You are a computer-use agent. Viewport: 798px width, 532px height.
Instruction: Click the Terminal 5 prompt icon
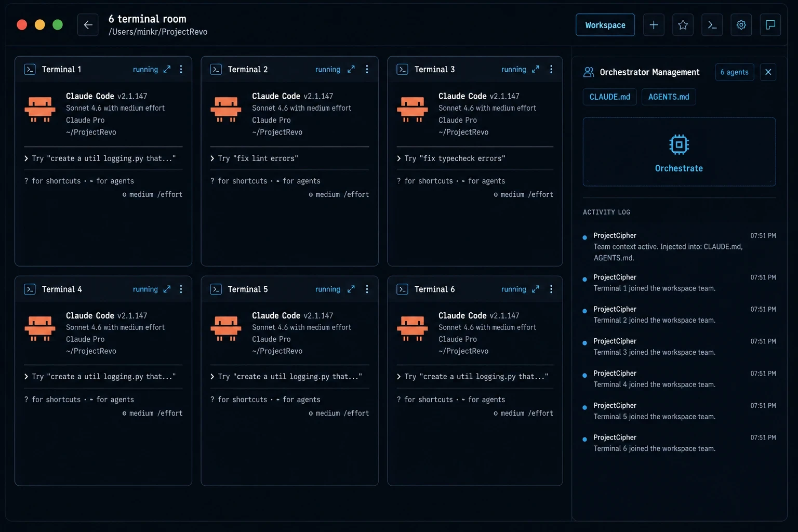tap(216, 289)
